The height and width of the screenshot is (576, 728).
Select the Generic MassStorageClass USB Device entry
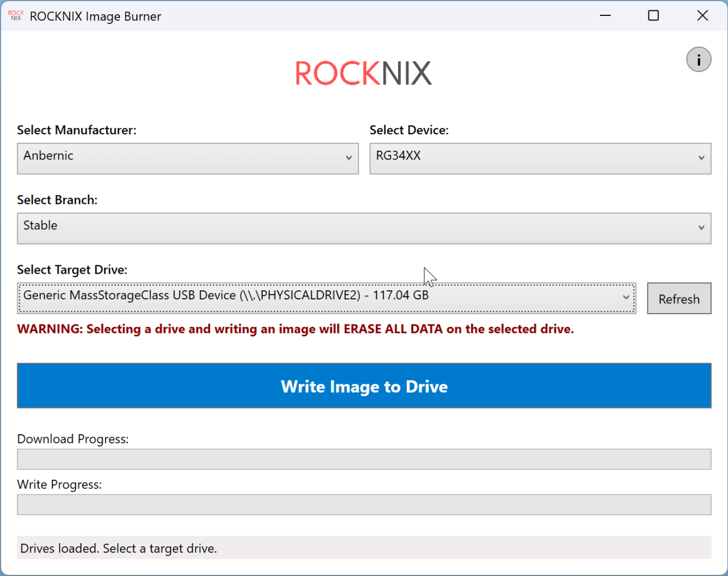pyautogui.click(x=227, y=295)
